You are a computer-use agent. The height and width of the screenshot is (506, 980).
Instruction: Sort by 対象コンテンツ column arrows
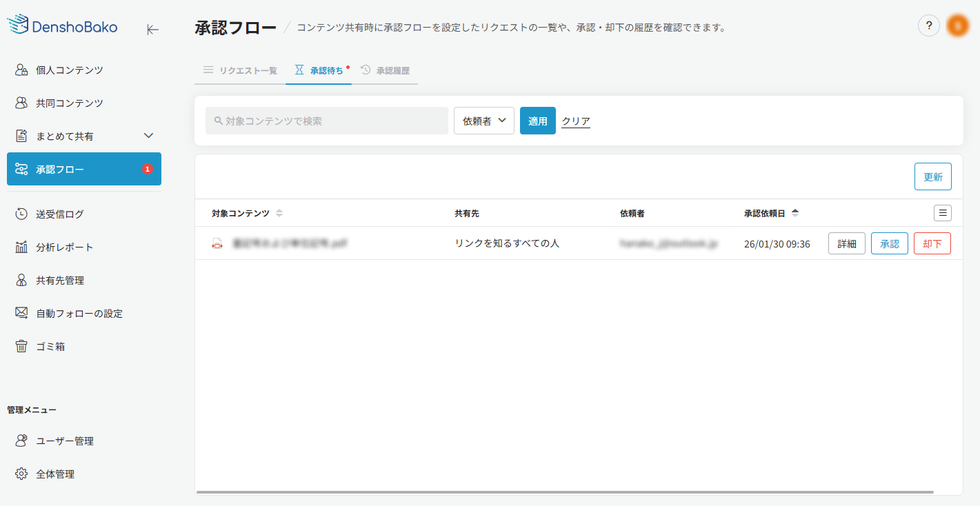tap(279, 214)
